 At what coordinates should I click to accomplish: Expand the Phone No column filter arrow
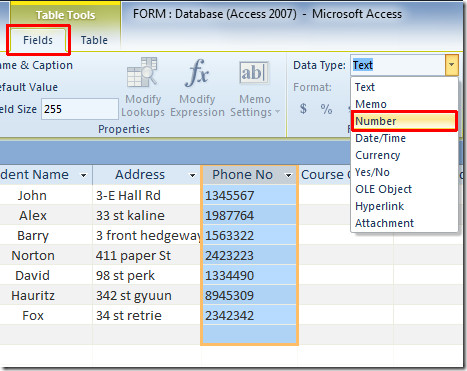click(x=288, y=175)
